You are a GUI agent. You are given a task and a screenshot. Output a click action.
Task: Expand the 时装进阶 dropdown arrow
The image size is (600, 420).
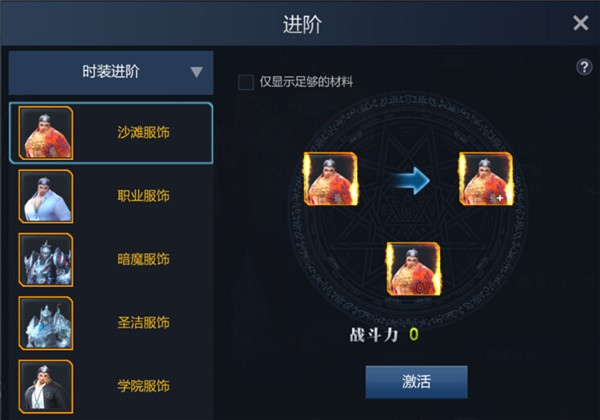point(196,72)
